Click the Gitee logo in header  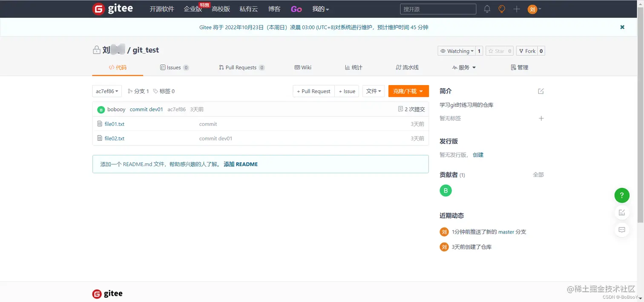(112, 9)
